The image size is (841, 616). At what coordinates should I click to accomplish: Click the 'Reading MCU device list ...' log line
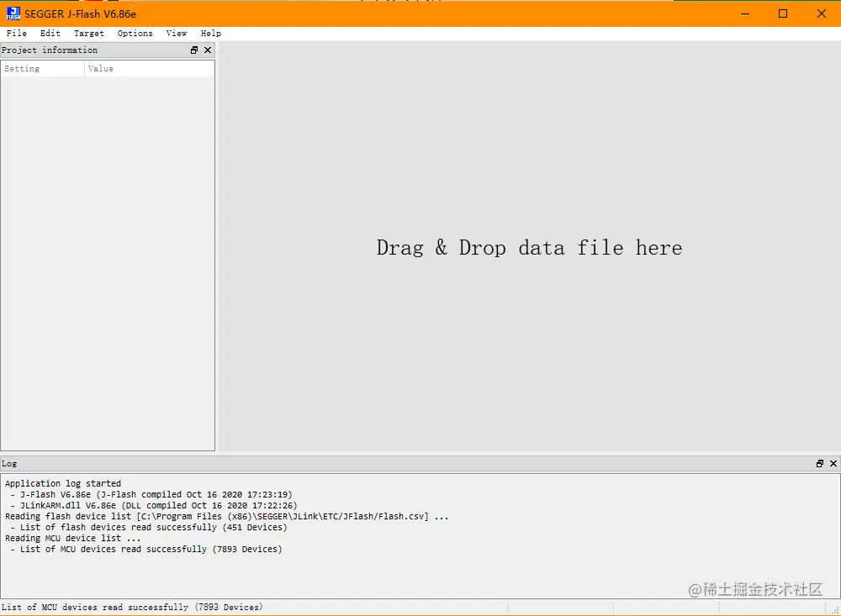[x=73, y=538]
